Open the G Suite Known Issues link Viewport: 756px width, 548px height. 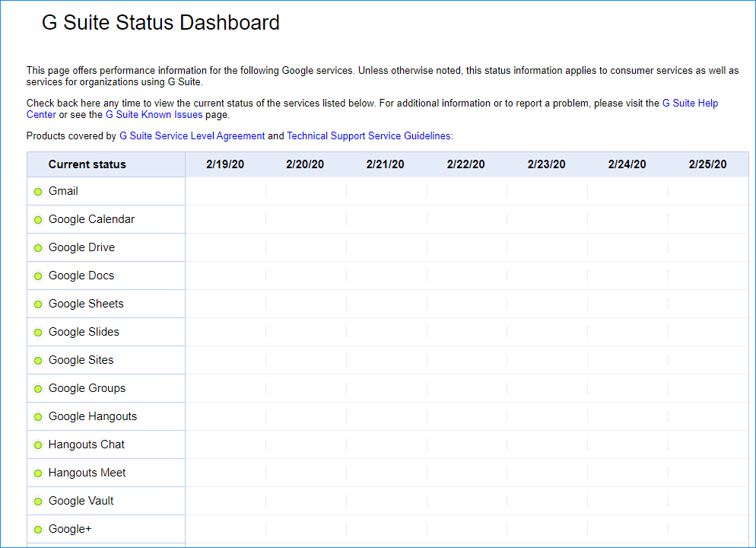pyautogui.click(x=154, y=115)
